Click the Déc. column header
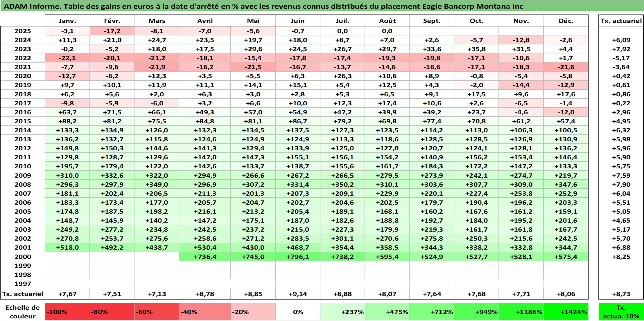Viewport: 644px width, 321px height. click(x=566, y=21)
